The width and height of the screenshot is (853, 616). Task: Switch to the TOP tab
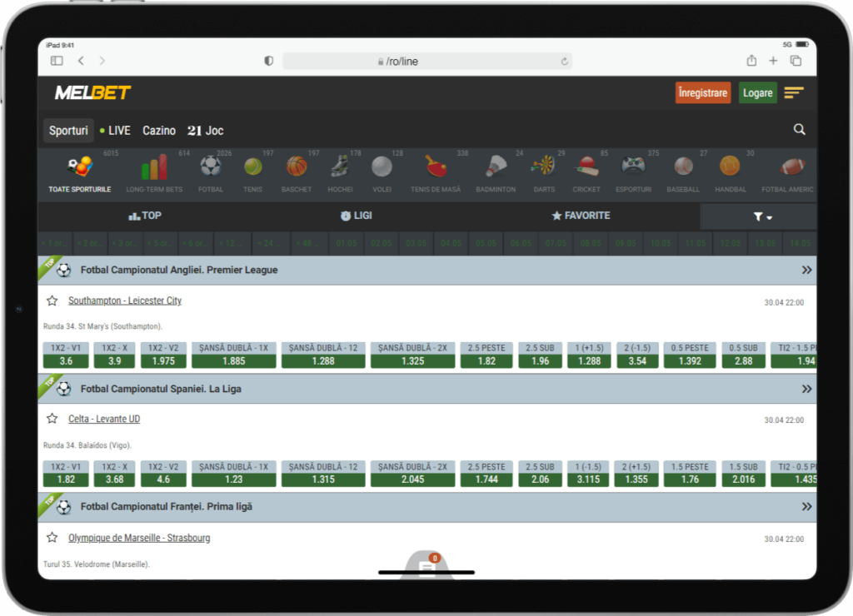point(145,216)
